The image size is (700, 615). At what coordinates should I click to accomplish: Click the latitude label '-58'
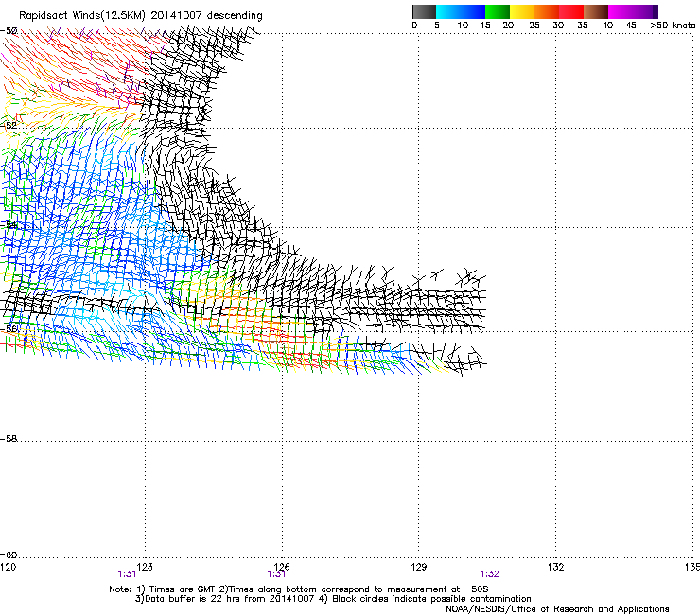[9, 439]
